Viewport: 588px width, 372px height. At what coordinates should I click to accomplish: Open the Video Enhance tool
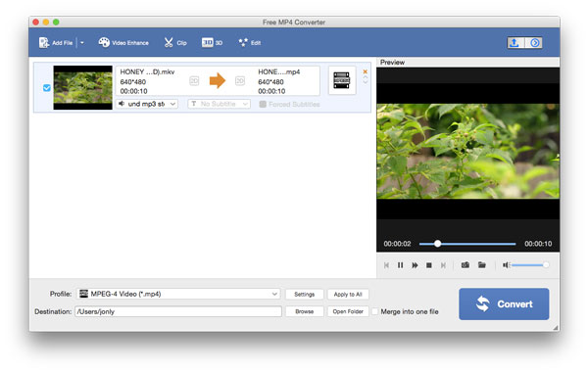click(x=123, y=43)
